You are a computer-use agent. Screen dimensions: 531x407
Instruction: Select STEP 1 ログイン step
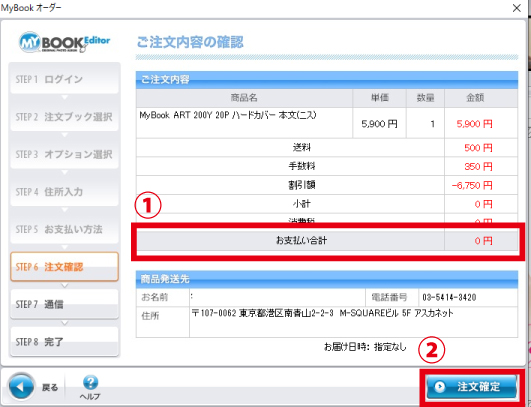coord(64,79)
